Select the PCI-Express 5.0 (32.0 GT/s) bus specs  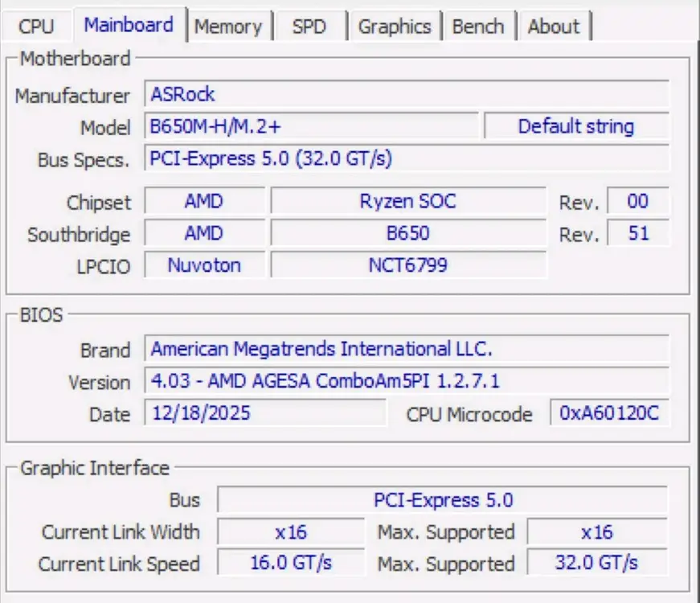[x=407, y=158]
